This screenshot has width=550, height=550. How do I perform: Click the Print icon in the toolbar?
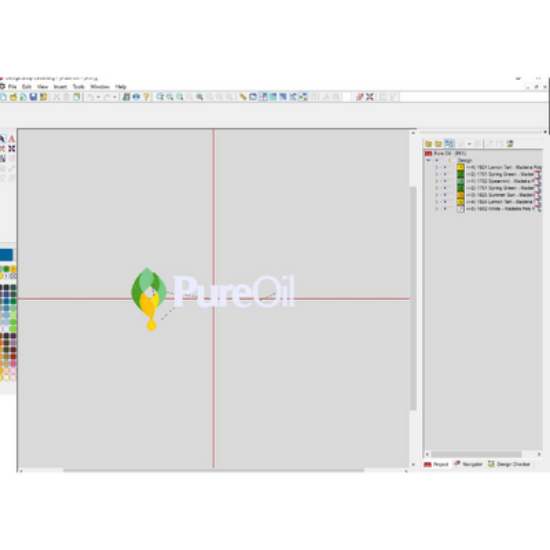click(x=126, y=97)
